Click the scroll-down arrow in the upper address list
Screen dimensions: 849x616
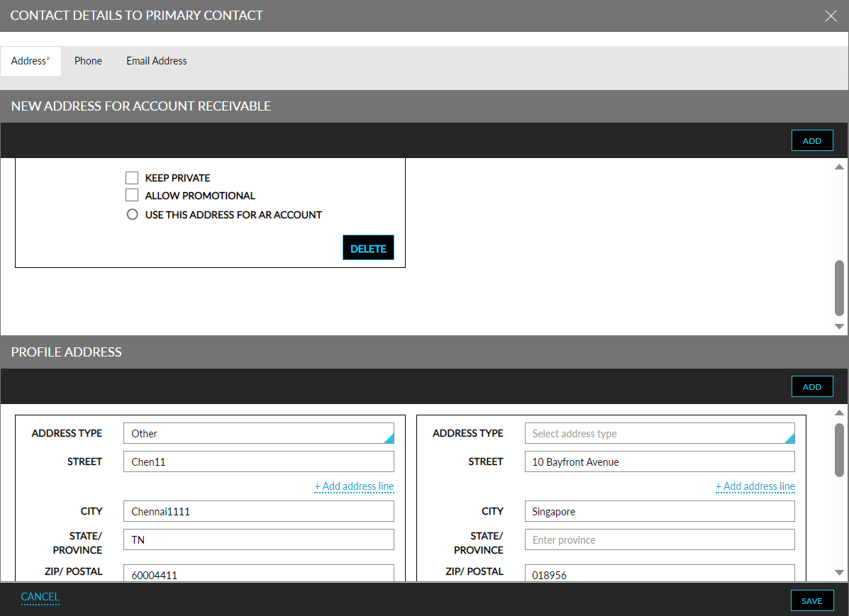(838, 326)
